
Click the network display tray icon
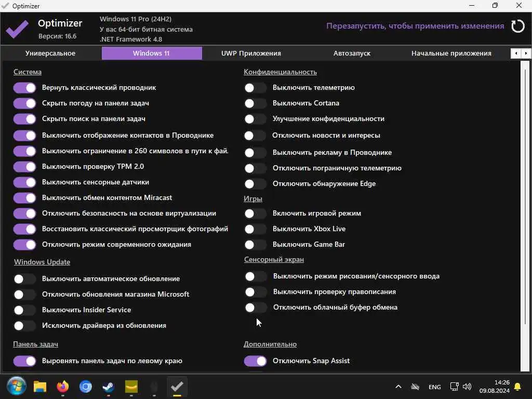(454, 387)
